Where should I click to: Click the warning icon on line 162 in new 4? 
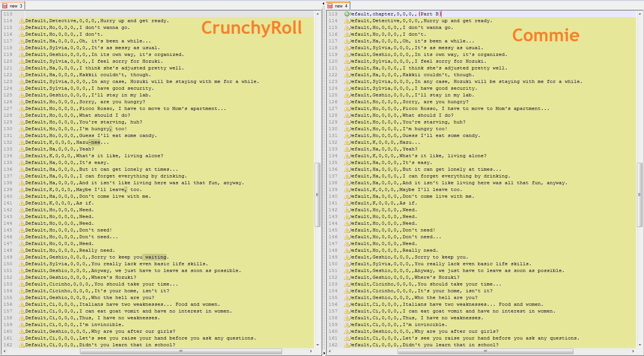(347, 345)
